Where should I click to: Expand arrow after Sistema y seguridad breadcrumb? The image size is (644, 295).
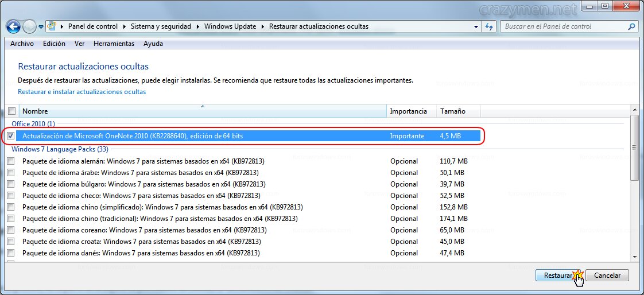click(x=199, y=26)
